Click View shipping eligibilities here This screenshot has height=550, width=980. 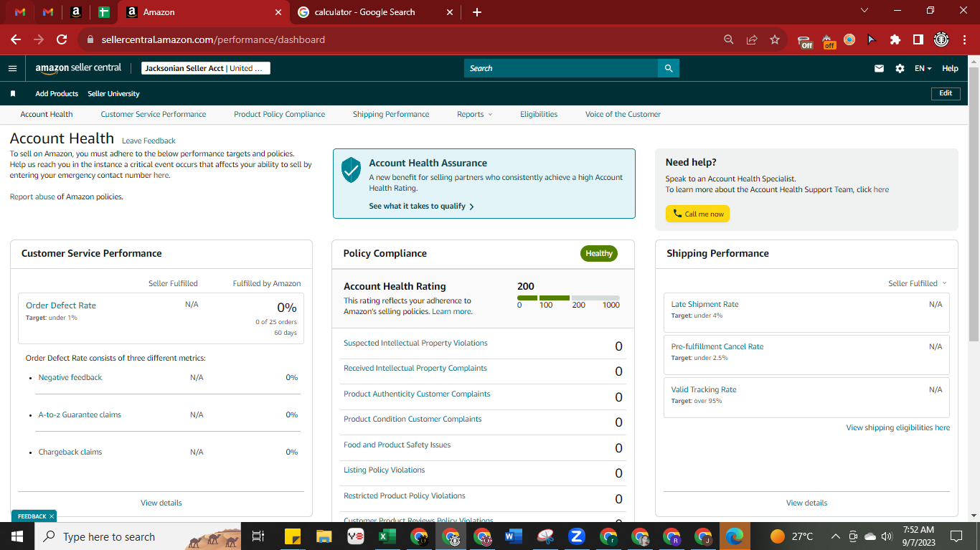898,427
